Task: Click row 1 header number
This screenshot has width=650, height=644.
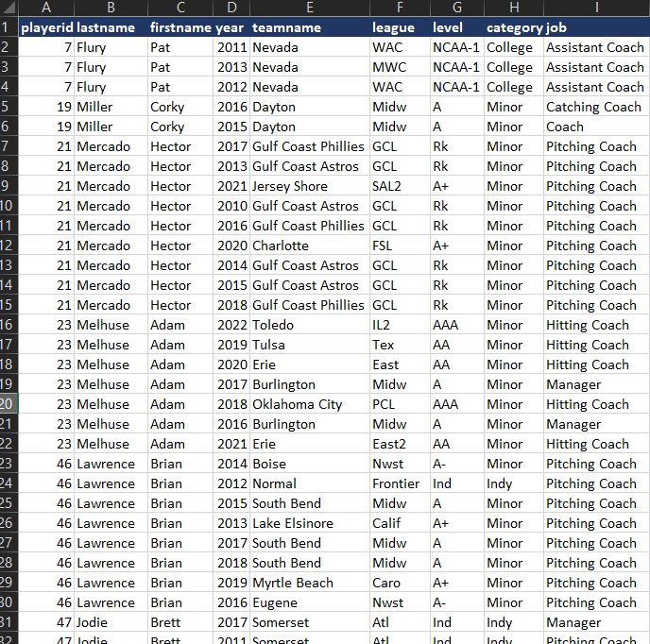Action: [x=8, y=27]
